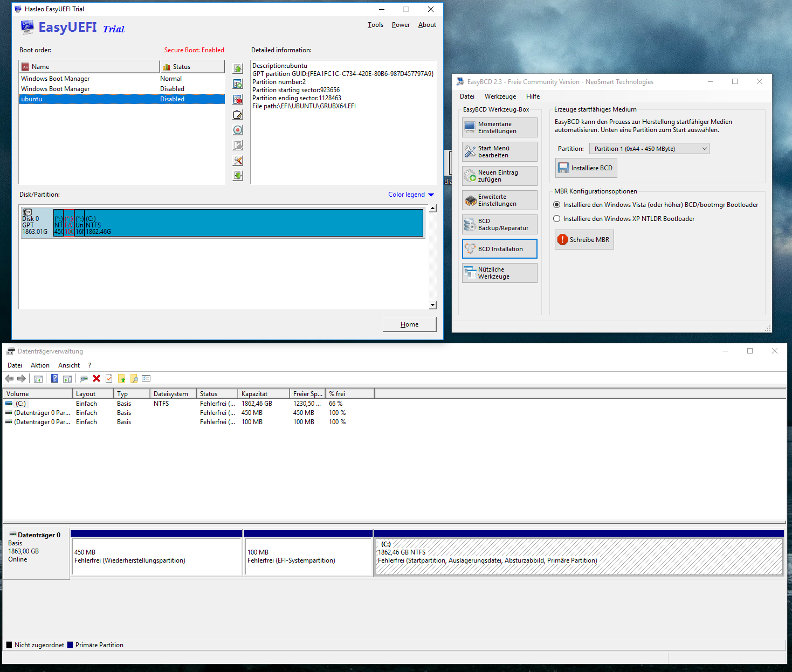
Task: Open Erweiterte Einstellungen in EasyBCD
Action: [500, 200]
